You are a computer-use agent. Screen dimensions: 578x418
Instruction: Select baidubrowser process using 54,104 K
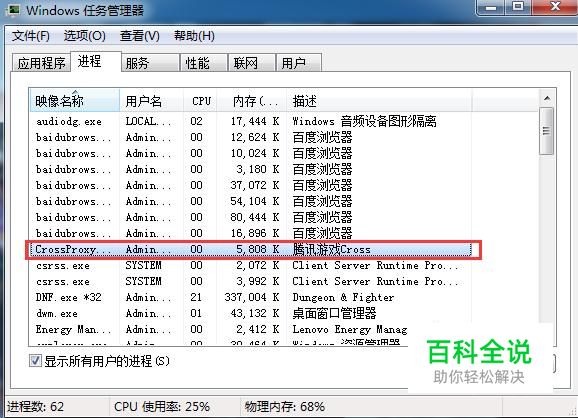pyautogui.click(x=250, y=202)
